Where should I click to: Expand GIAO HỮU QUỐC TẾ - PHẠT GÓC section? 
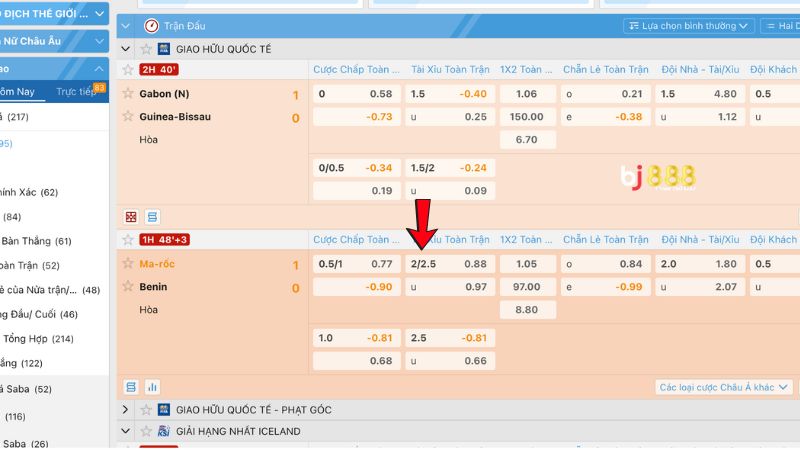click(126, 409)
